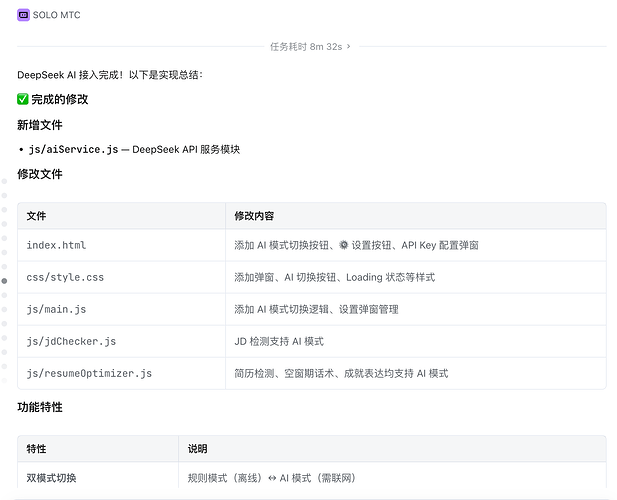
Task: Click the 文件 column header
Action: pos(121,216)
